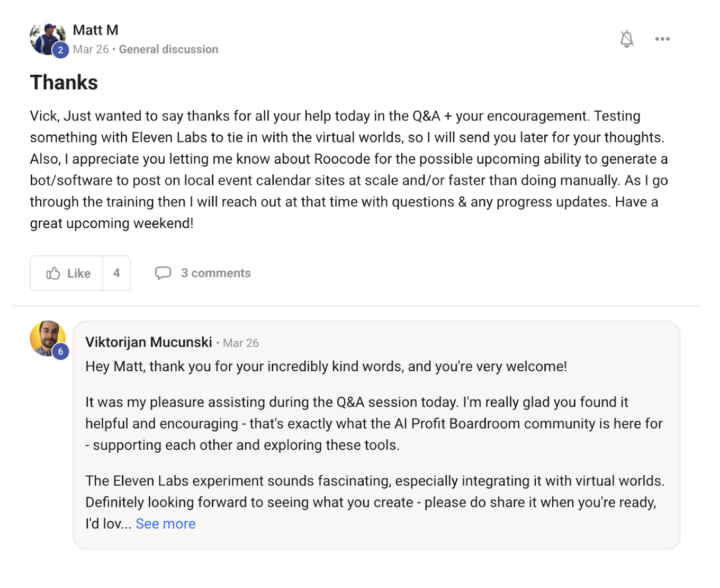Open the post titled Thanks

64,82
